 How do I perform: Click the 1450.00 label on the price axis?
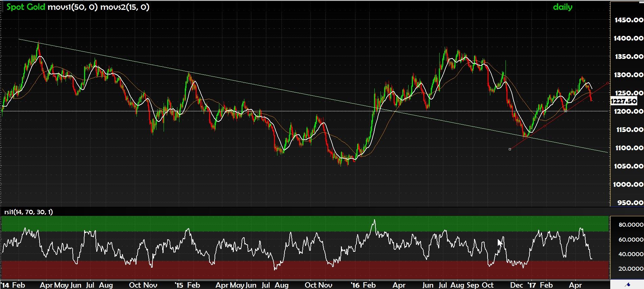(628, 20)
